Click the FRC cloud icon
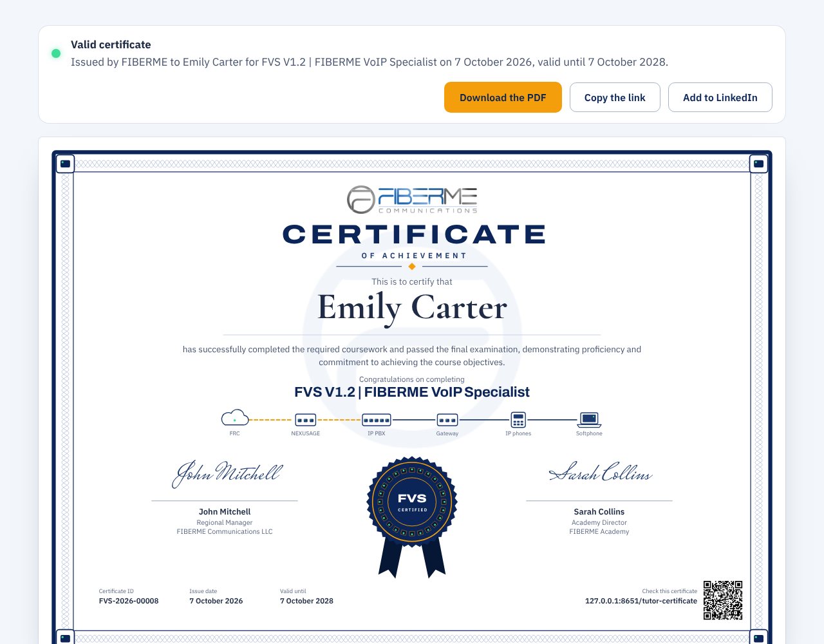This screenshot has height=644, width=824. click(x=235, y=418)
